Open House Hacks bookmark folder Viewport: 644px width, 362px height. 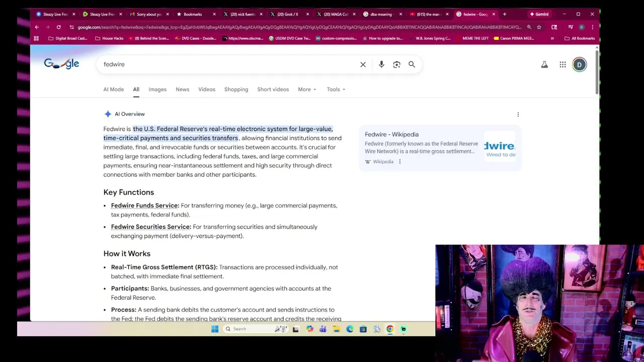109,38
